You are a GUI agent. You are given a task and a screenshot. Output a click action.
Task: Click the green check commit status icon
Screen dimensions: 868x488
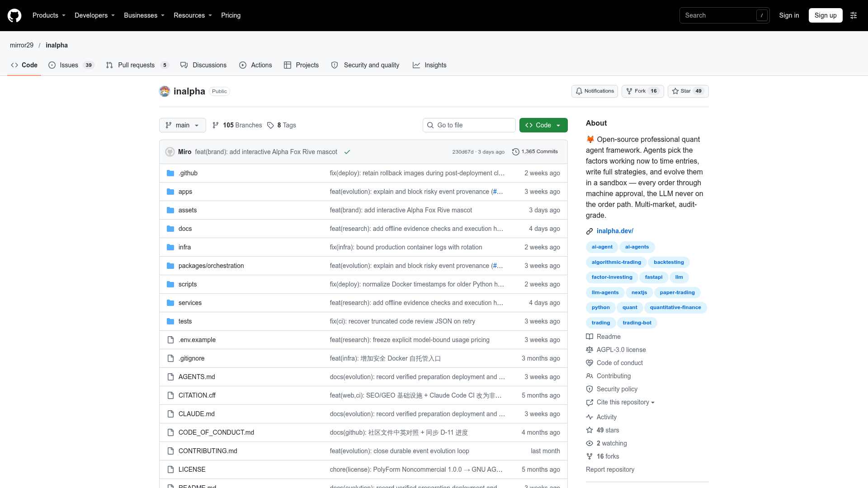[x=347, y=152]
